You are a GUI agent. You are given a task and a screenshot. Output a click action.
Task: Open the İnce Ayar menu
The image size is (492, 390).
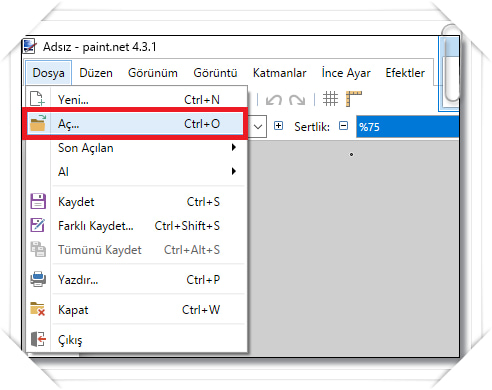346,73
